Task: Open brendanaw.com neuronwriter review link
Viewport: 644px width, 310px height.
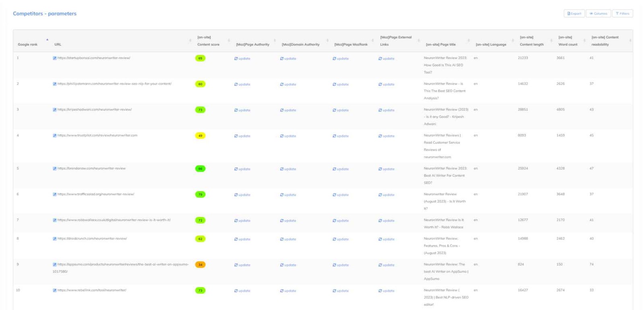Action: pos(91,168)
